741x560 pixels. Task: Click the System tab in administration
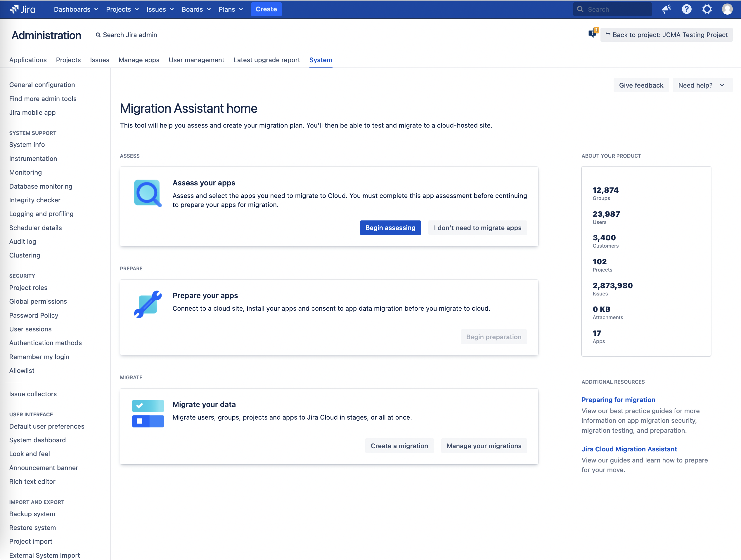[x=321, y=59]
